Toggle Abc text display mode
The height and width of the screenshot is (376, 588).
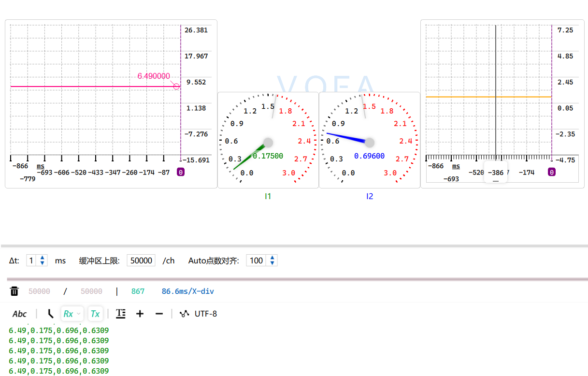(19, 314)
